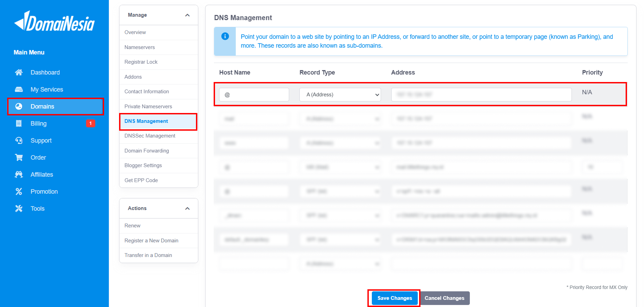Switch to the Nameservers section
The height and width of the screenshot is (307, 644).
[x=139, y=47]
